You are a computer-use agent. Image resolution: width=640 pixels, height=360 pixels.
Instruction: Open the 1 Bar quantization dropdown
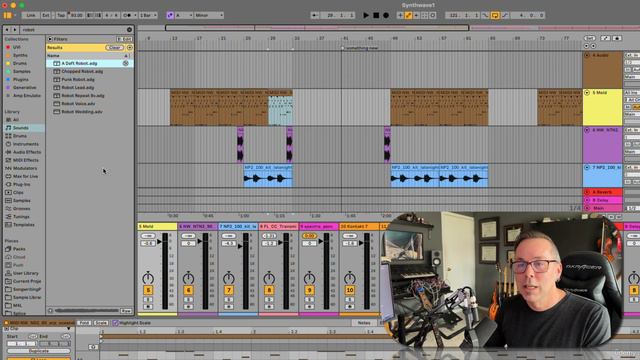148,16
